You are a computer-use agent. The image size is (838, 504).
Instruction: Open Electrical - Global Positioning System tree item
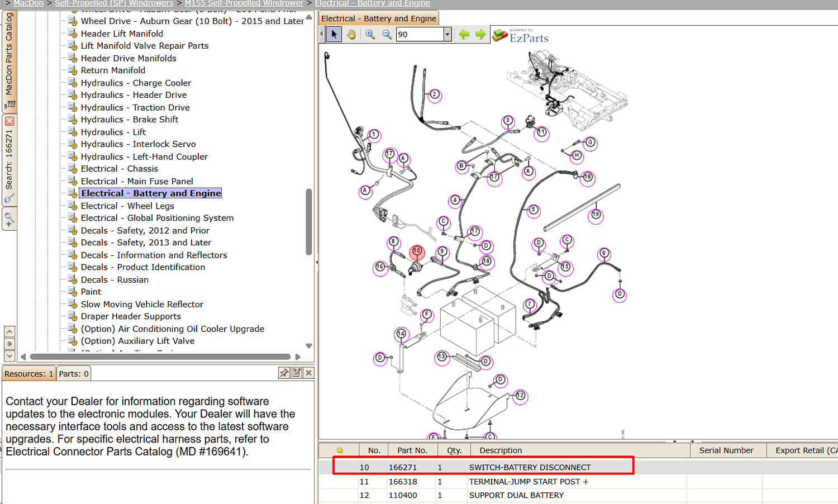click(157, 218)
